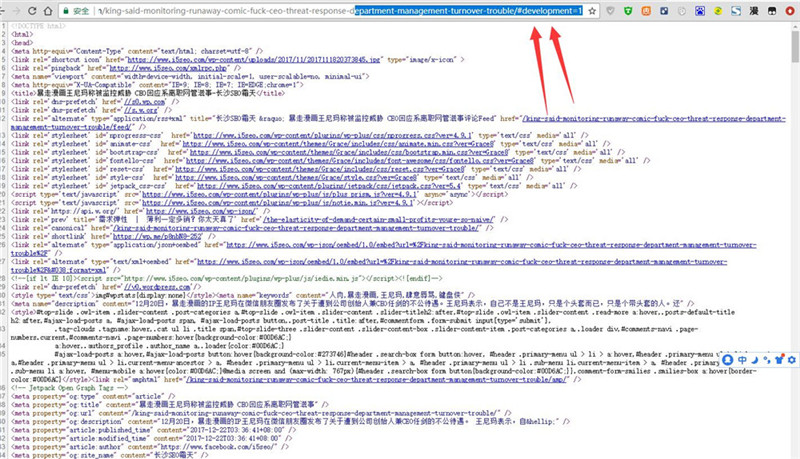Reload the page with the refresh icon

point(32,11)
